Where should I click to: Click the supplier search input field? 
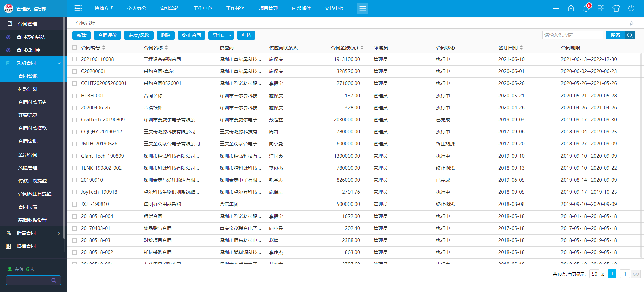[572, 35]
